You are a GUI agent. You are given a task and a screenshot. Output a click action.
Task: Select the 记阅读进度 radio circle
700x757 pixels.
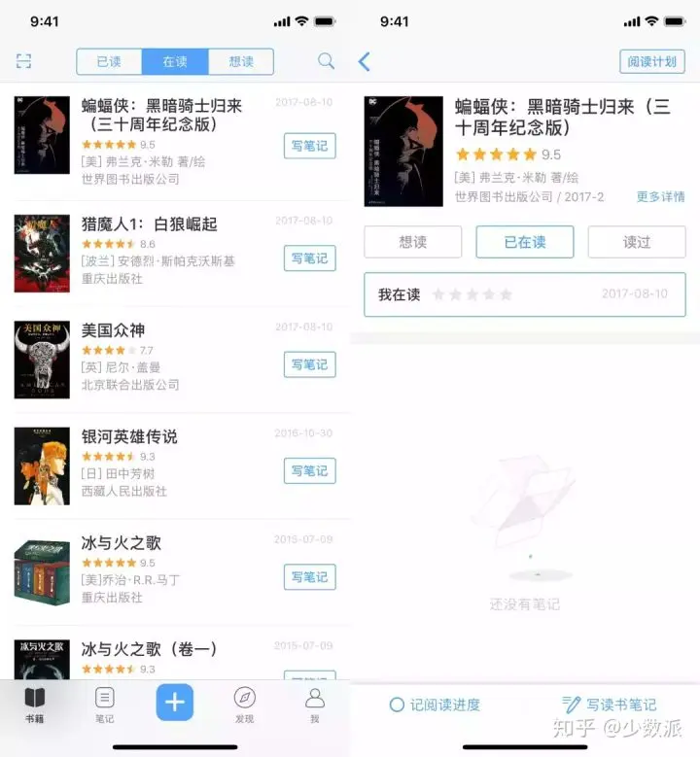pos(397,705)
